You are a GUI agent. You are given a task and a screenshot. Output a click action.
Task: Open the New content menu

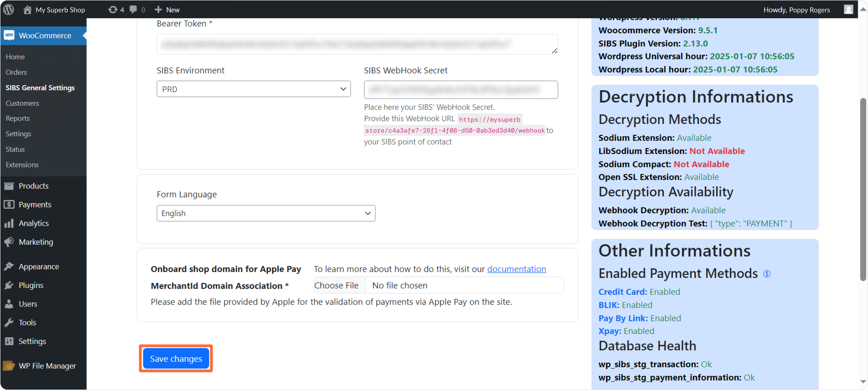pos(167,9)
